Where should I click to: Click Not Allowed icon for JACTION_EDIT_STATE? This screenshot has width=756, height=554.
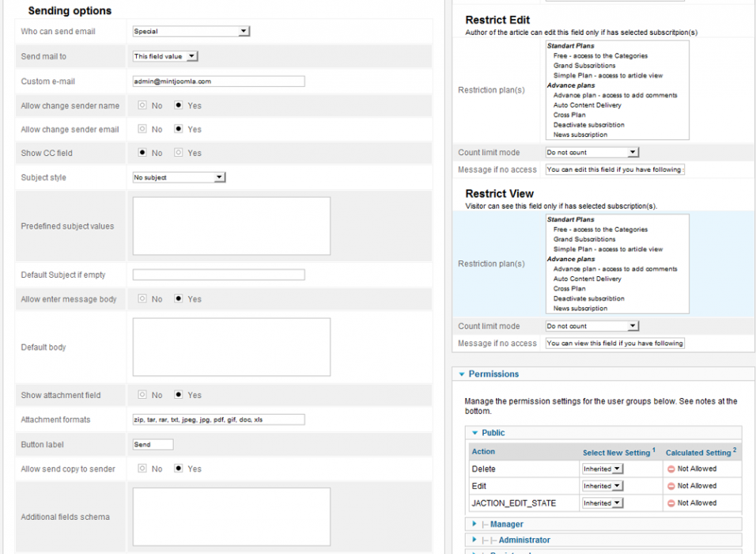pyautogui.click(x=671, y=503)
